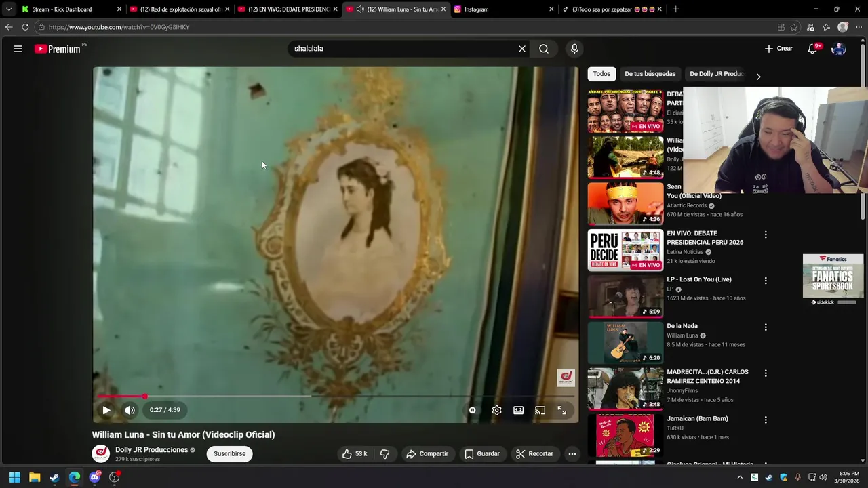868x488 pixels.
Task: Show hidden system tray icons
Action: click(x=740, y=477)
